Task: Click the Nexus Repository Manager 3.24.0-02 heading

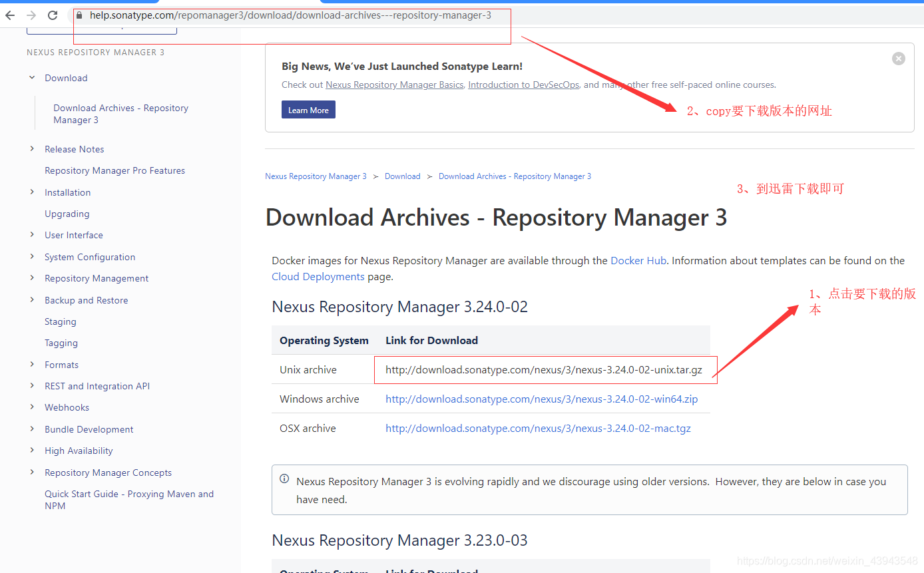Action: pyautogui.click(x=399, y=307)
